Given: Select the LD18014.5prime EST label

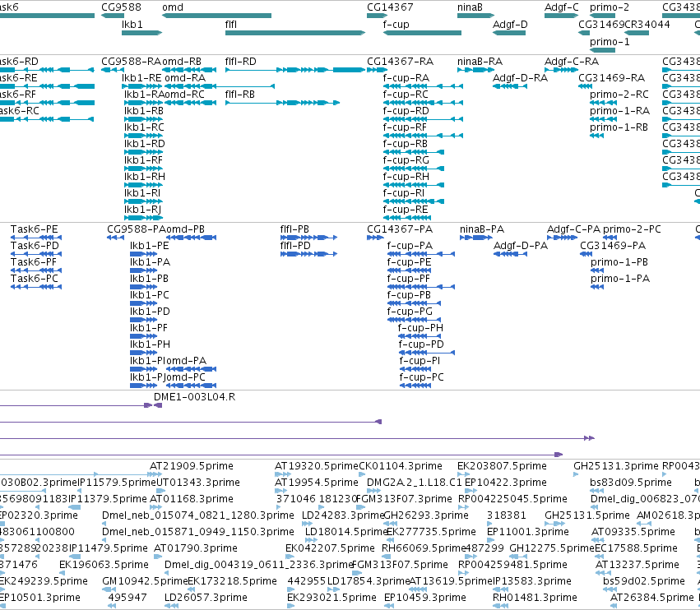Looking at the screenshot, I should 345,531.
